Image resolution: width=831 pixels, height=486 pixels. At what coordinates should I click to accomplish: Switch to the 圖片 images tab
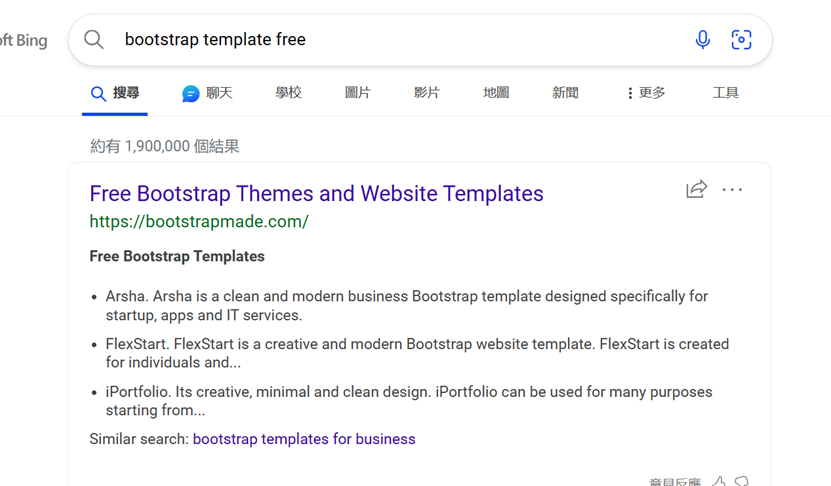358,93
